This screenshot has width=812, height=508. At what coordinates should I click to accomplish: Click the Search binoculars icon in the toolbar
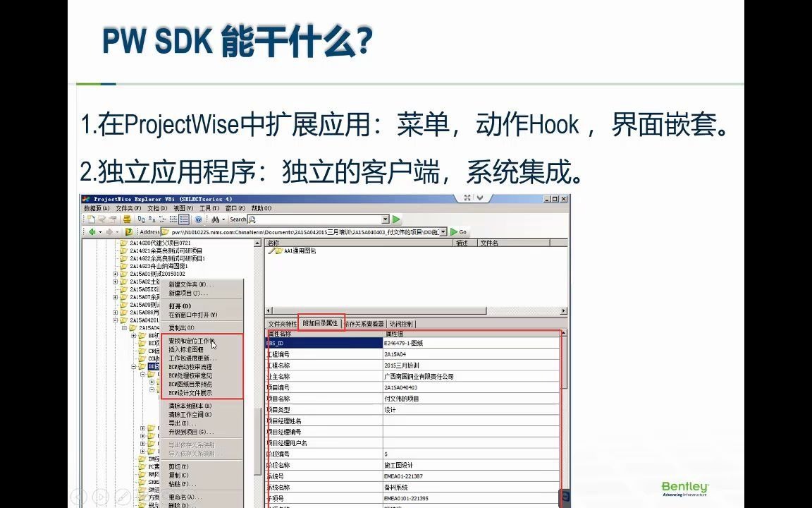(215, 219)
